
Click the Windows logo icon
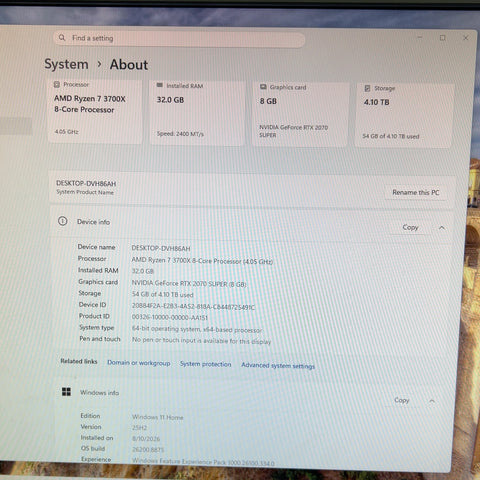(x=66, y=392)
